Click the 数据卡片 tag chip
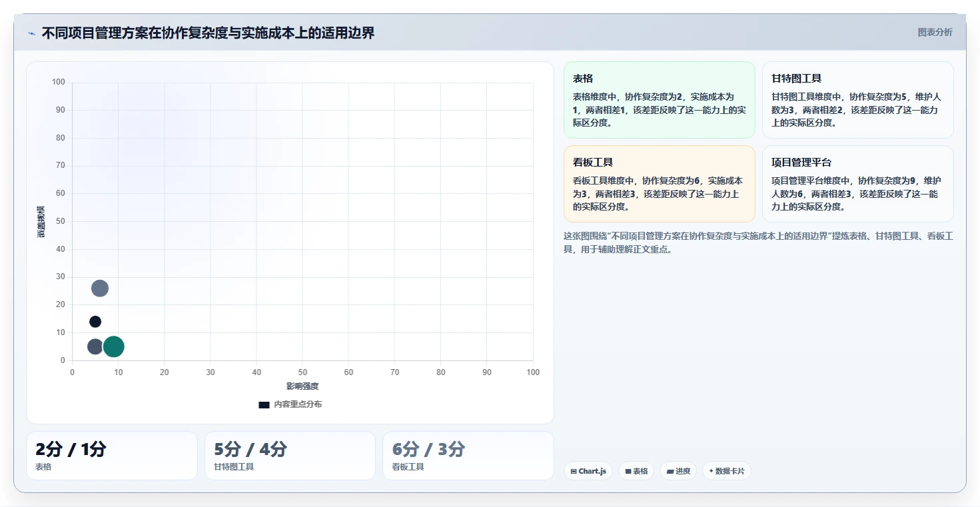The image size is (980, 507). pyautogui.click(x=726, y=471)
